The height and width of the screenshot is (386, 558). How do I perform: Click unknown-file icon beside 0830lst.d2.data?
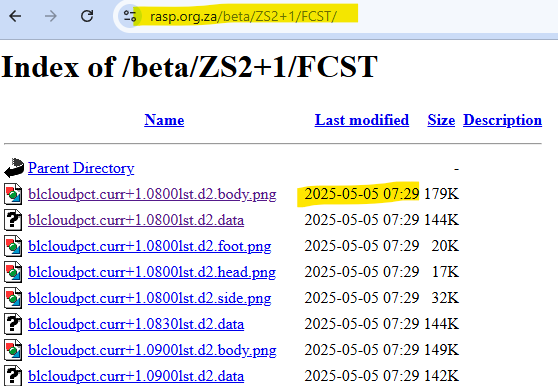click(13, 324)
